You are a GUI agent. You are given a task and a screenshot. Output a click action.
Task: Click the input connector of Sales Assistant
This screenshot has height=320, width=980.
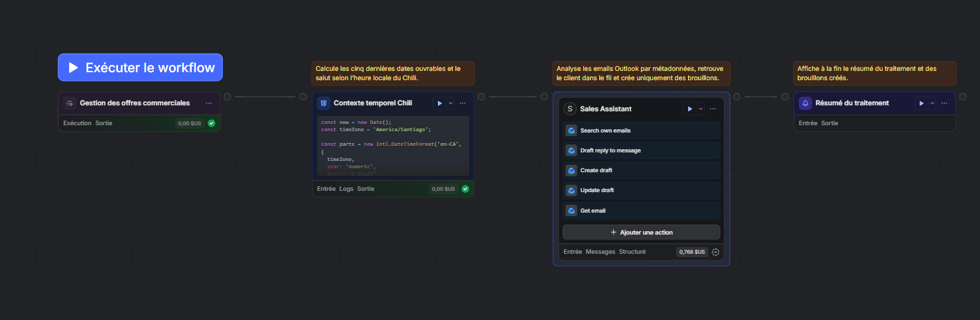click(544, 97)
